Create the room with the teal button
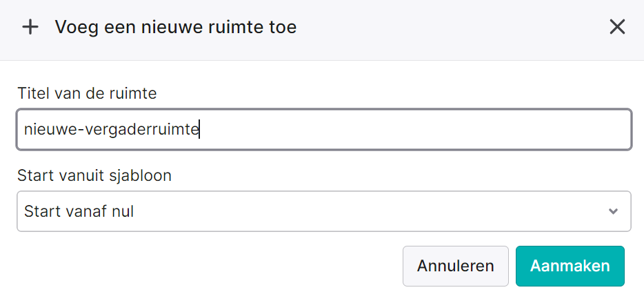Viewport: 644px width, 301px height. click(570, 266)
